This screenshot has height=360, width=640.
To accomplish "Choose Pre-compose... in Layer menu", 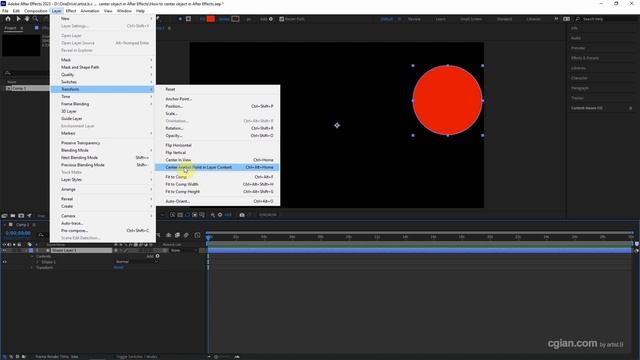I will [x=103, y=231].
